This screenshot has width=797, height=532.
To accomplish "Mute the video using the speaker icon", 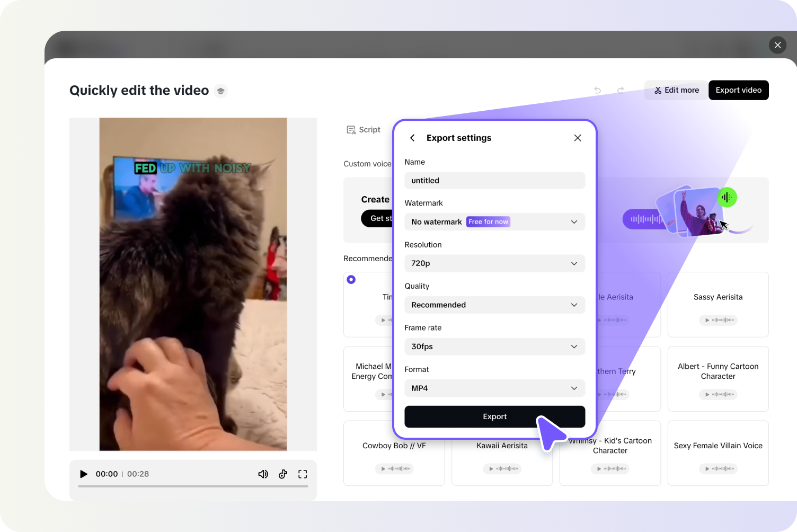I will [263, 474].
